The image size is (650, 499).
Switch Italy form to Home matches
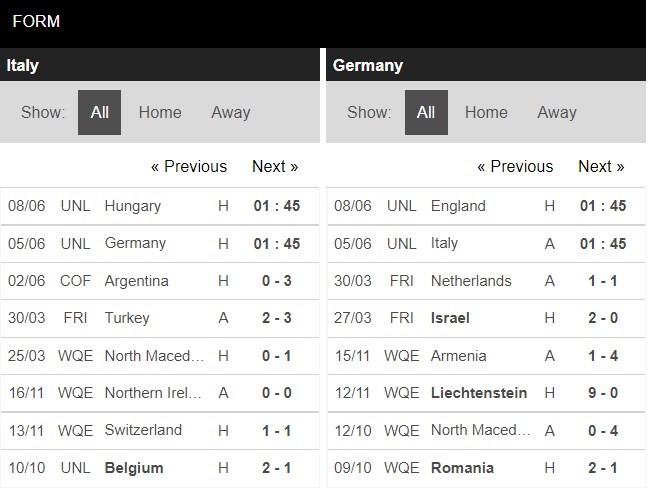(x=160, y=112)
